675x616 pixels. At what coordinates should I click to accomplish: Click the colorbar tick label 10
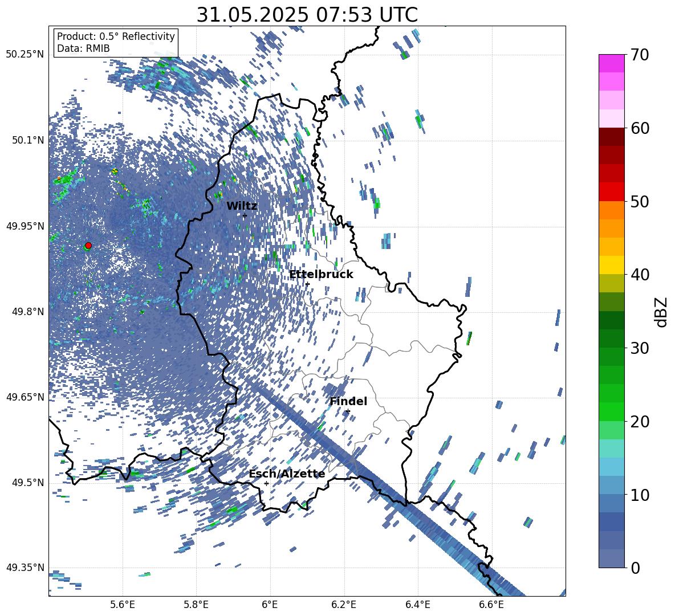click(x=640, y=495)
